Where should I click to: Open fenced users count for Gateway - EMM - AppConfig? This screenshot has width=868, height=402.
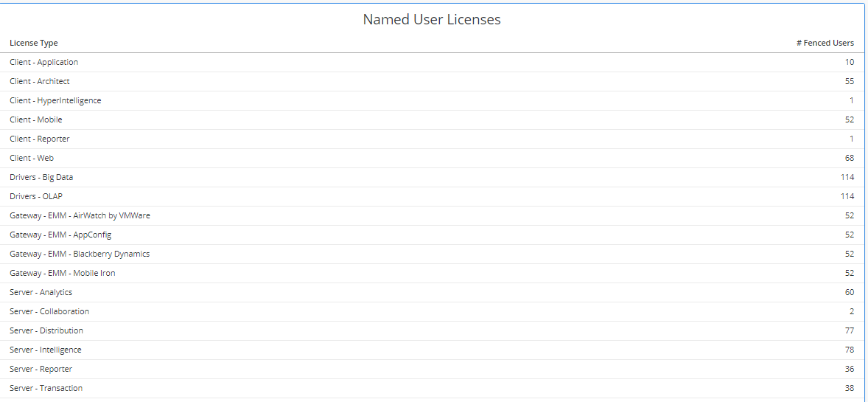click(x=849, y=235)
